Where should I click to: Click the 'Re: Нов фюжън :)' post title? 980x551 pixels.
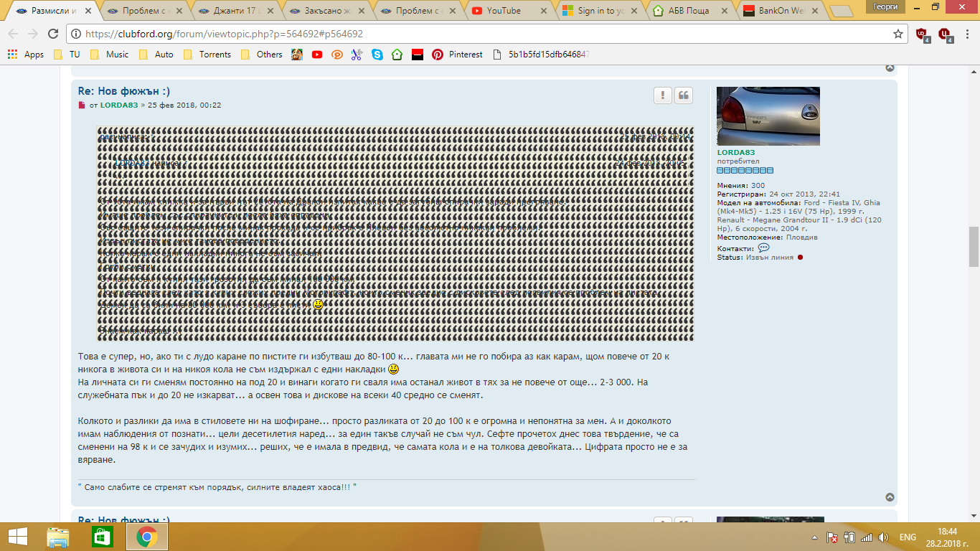[124, 91]
